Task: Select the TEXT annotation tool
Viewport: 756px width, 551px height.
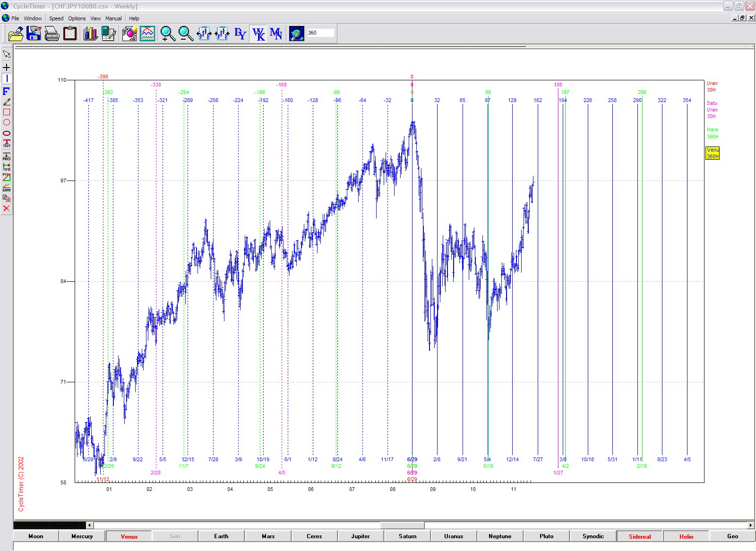Action: click(7, 143)
